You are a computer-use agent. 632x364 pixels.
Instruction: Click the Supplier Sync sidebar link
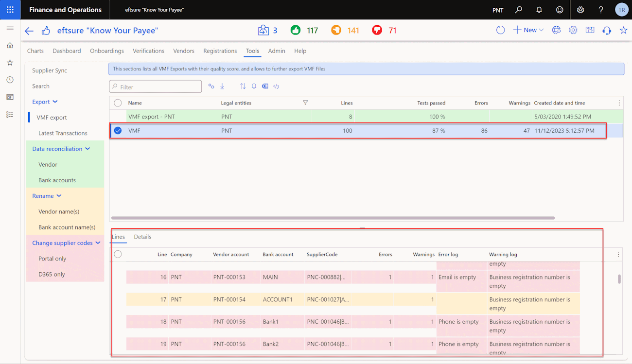(x=50, y=70)
